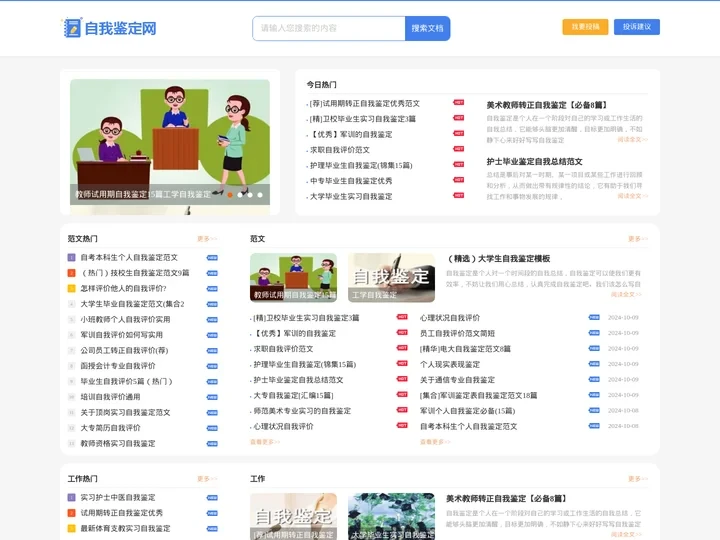Image resolution: width=720 pixels, height=540 pixels.
Task: Click HOT badge beside 大专自我鉴定[汇编15篇]
Action: coord(402,394)
